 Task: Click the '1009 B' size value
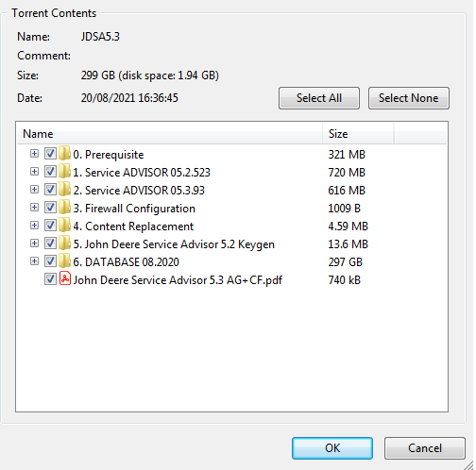(x=344, y=209)
